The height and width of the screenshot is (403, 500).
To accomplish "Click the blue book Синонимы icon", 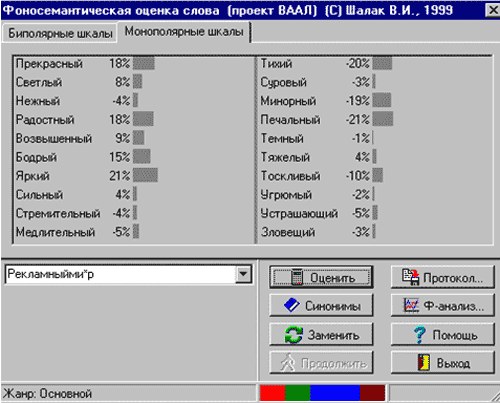I will pos(292,305).
